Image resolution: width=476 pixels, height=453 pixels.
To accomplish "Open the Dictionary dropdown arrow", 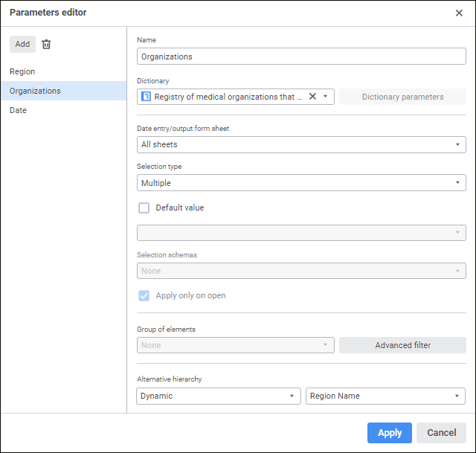I will click(325, 97).
